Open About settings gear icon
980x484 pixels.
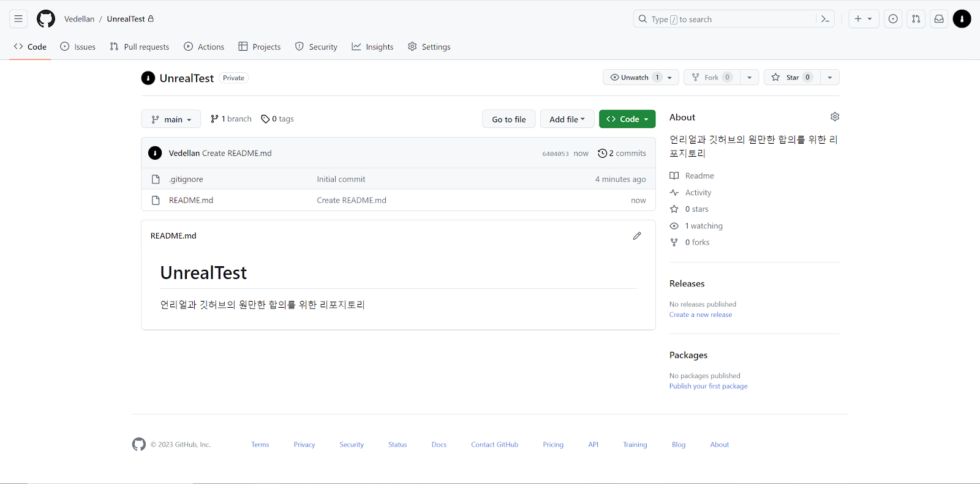pyautogui.click(x=835, y=117)
